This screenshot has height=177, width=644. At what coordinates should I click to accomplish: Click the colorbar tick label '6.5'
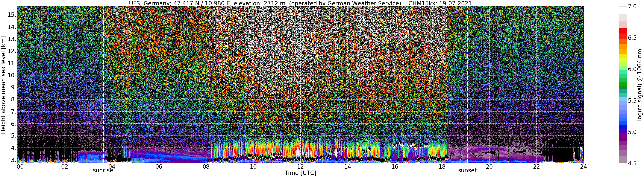click(632, 38)
